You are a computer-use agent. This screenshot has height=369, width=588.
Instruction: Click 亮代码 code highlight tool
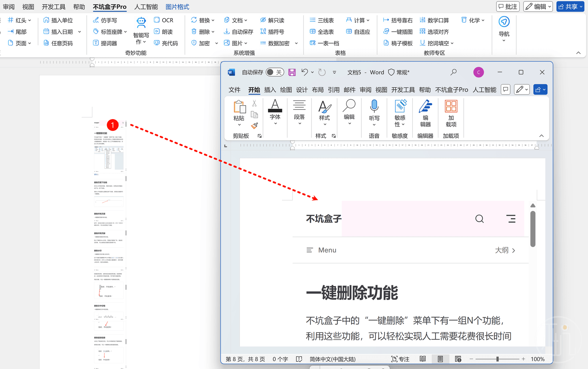coord(166,43)
